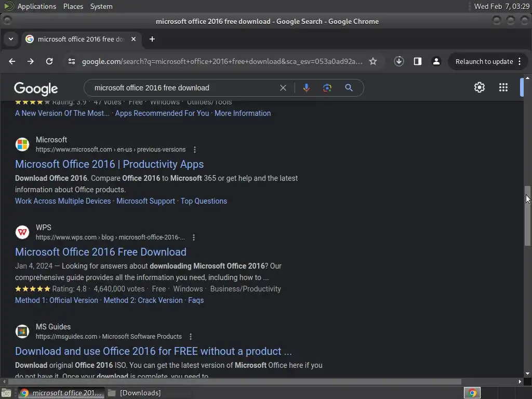Submit search with the magnifier icon
This screenshot has width=532, height=399.
(x=349, y=88)
